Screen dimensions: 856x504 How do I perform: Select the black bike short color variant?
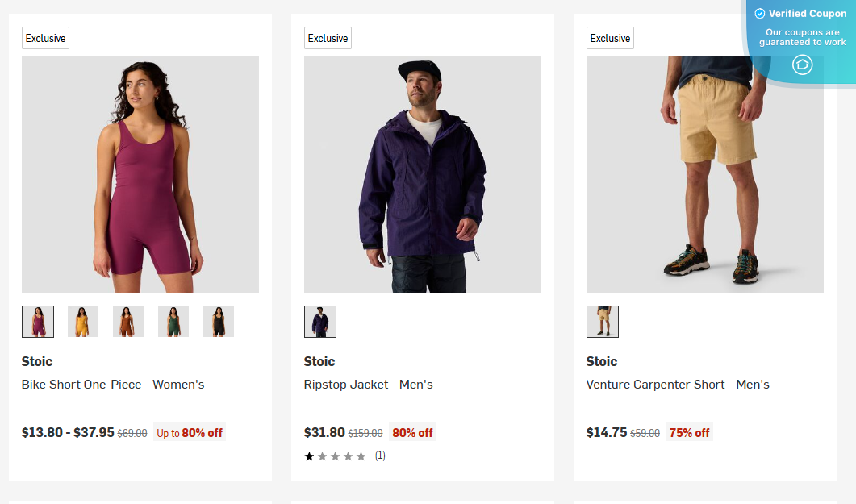click(x=218, y=321)
